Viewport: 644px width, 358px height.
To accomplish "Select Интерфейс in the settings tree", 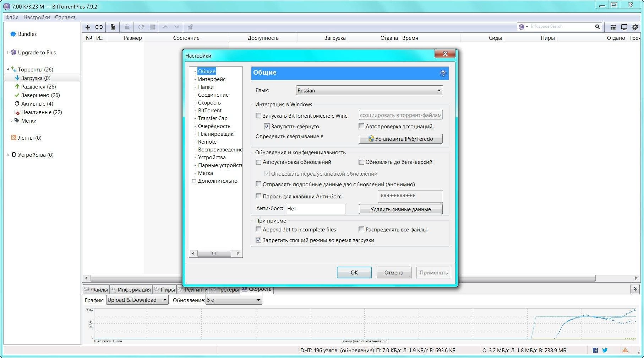I will pos(212,79).
